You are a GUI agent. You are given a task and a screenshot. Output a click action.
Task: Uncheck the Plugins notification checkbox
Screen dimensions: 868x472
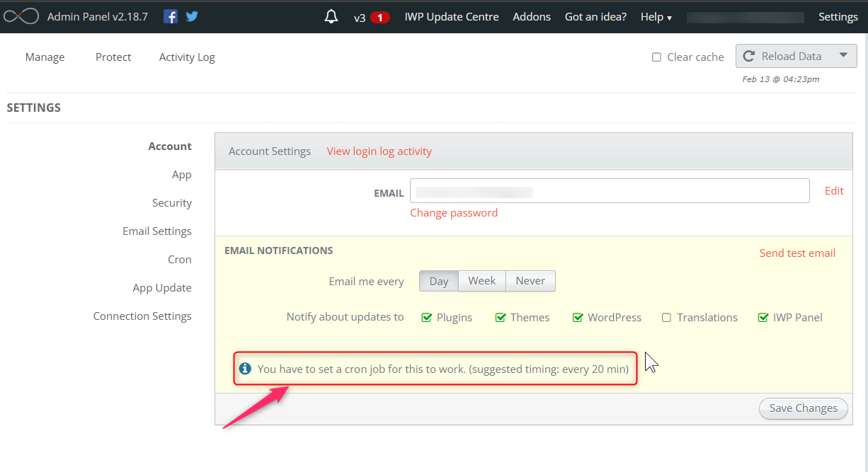click(x=427, y=318)
